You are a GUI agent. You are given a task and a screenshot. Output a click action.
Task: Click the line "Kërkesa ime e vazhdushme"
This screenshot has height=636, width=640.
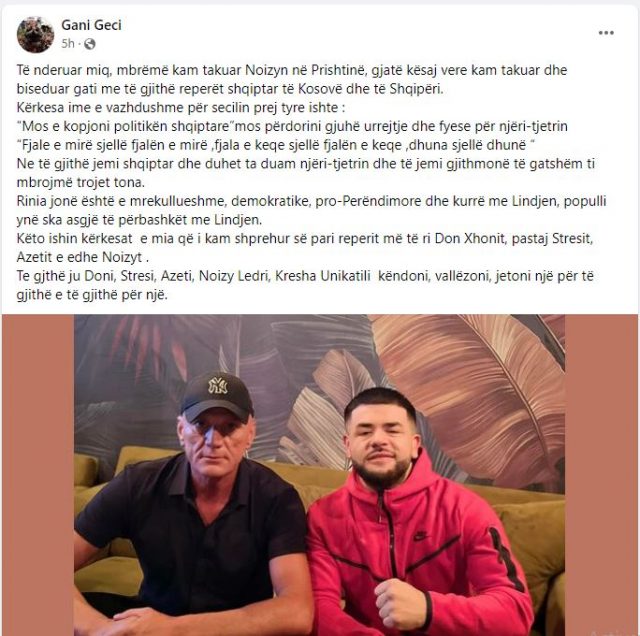click(x=181, y=108)
